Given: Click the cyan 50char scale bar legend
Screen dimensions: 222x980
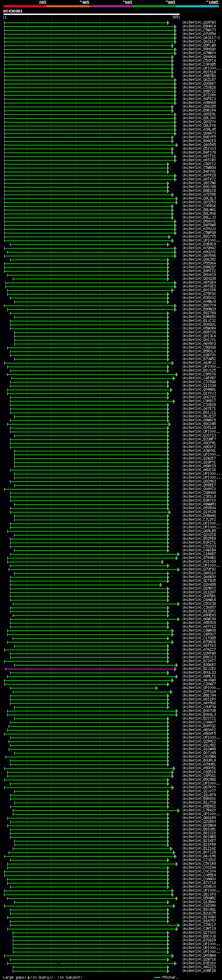Looking at the screenshot, I should point(157,977).
